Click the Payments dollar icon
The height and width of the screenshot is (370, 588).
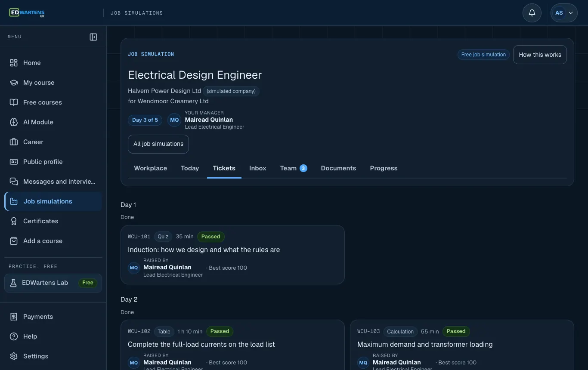coord(14,317)
